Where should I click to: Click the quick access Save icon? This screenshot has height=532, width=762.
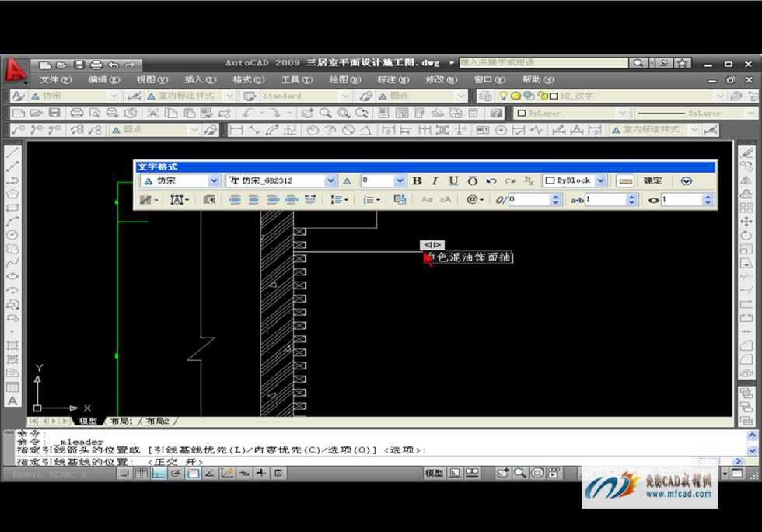coord(79,65)
